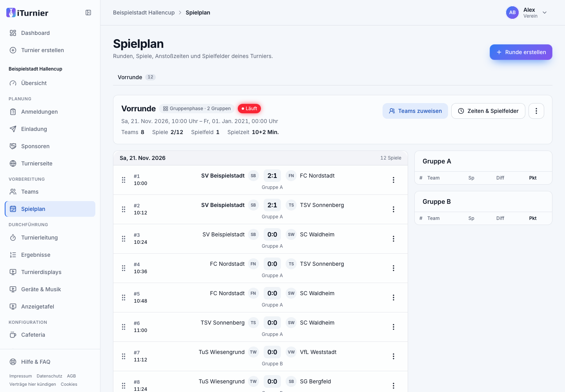Select the Vorrunde tab
The height and width of the screenshot is (392, 565).
coord(137,77)
